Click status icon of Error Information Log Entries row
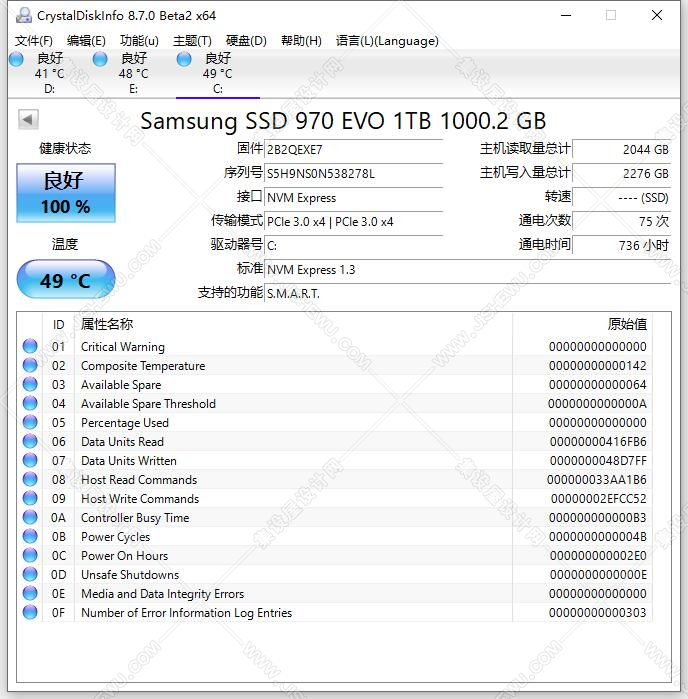 tap(30, 612)
